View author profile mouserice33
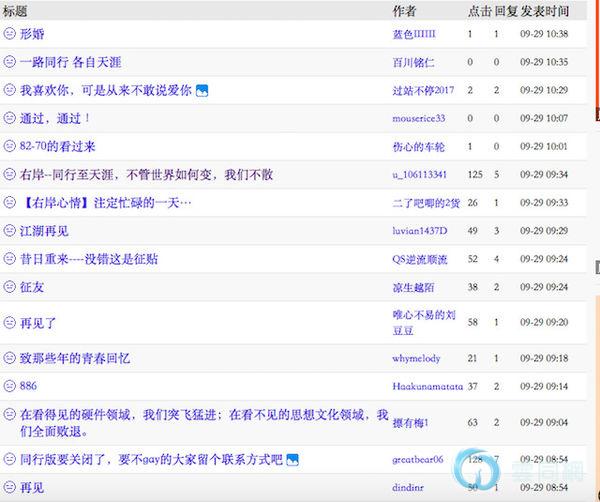This screenshot has width=600, height=502. coord(419,118)
